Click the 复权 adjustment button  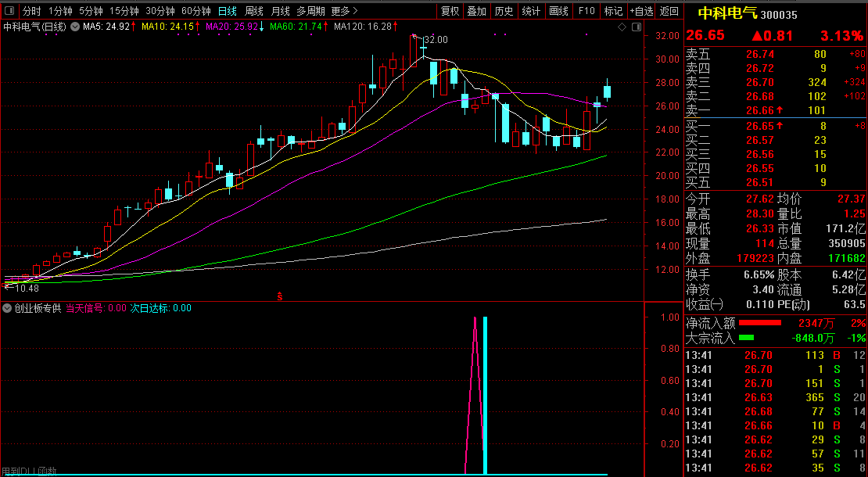click(450, 11)
